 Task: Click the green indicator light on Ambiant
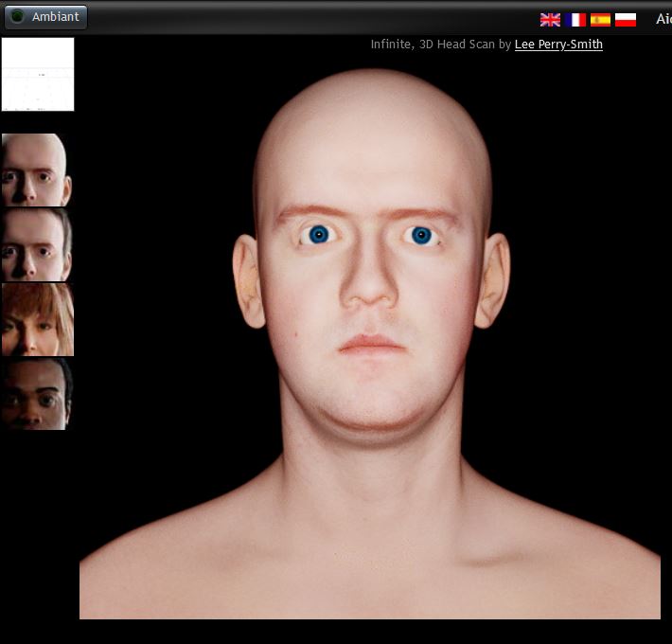coord(17,17)
